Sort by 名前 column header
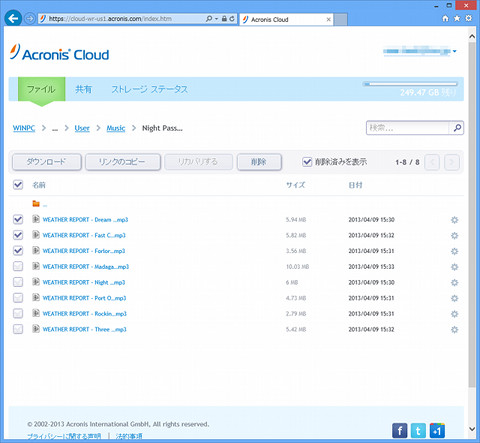The height and width of the screenshot is (443, 480). 39,185
